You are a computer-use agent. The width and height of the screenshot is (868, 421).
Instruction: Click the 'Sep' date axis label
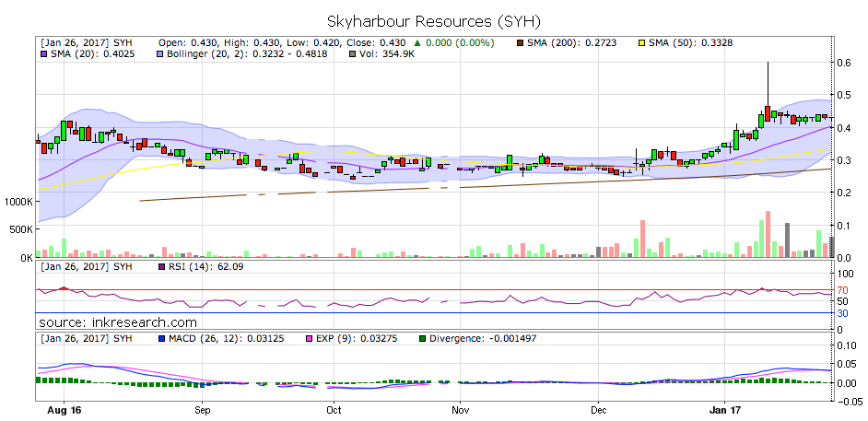(x=202, y=411)
